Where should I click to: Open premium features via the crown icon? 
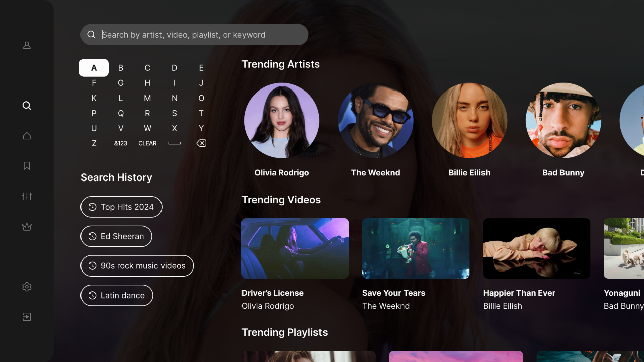click(x=26, y=226)
